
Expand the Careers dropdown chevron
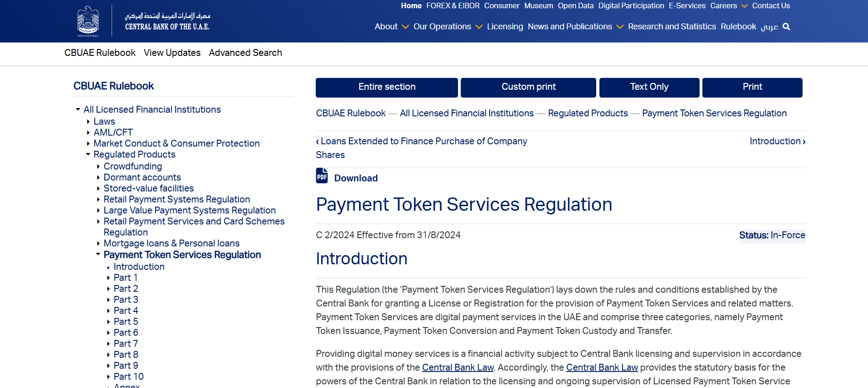(744, 6)
